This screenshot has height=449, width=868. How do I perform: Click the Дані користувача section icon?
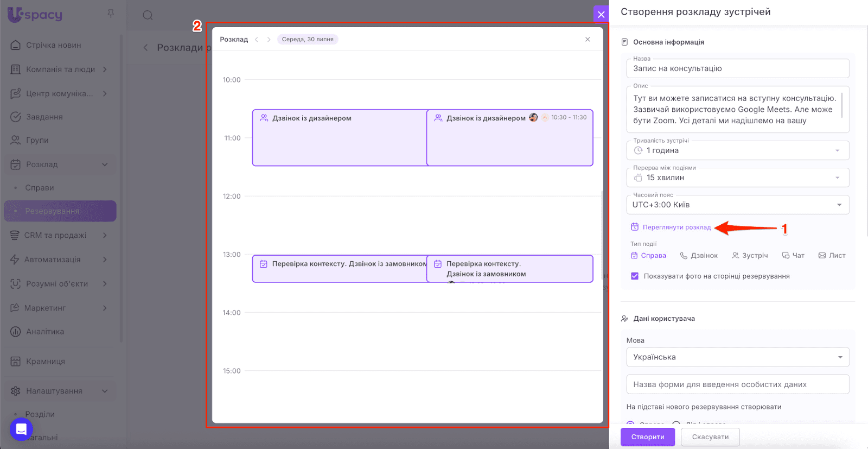624,319
